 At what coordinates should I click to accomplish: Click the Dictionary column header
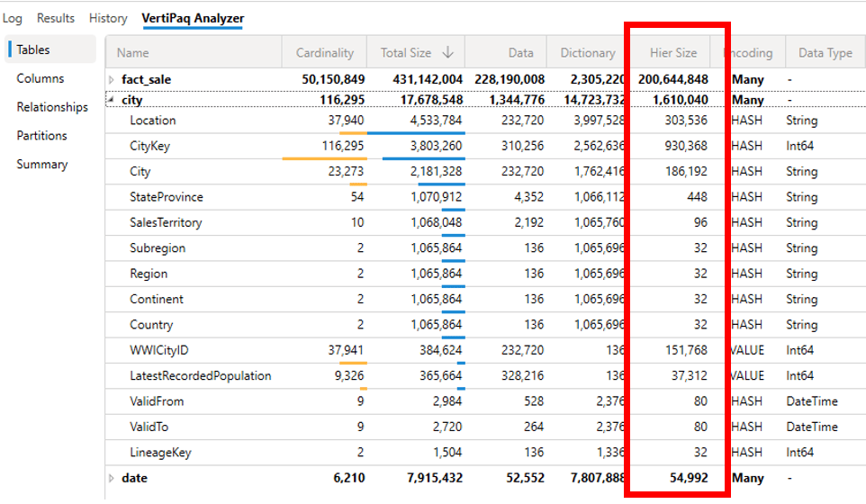(x=587, y=52)
